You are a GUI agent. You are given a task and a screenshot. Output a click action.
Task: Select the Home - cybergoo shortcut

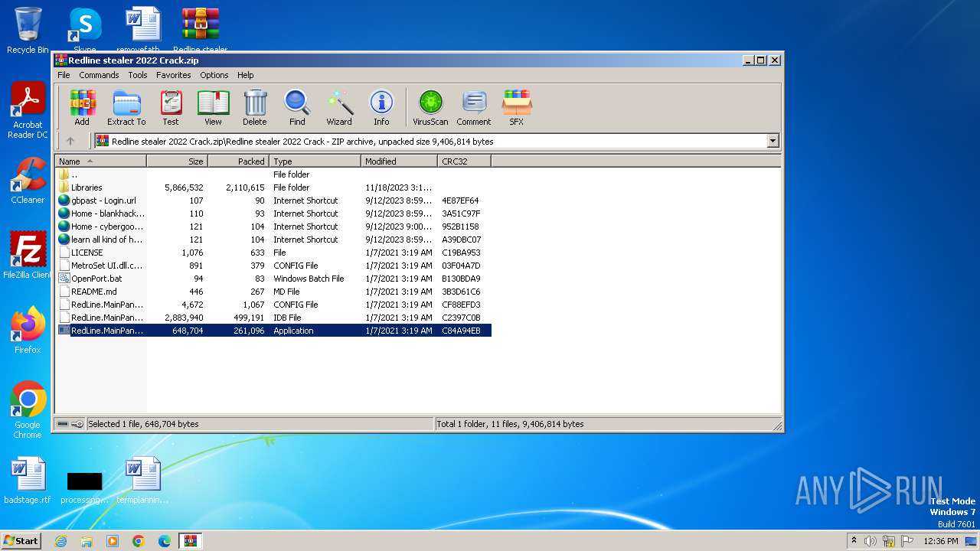pos(273,227)
